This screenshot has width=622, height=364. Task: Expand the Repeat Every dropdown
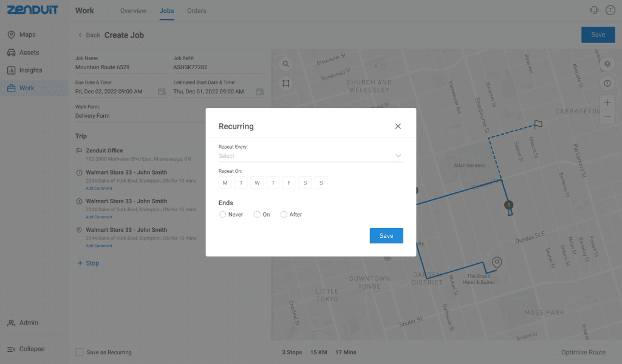click(x=310, y=156)
